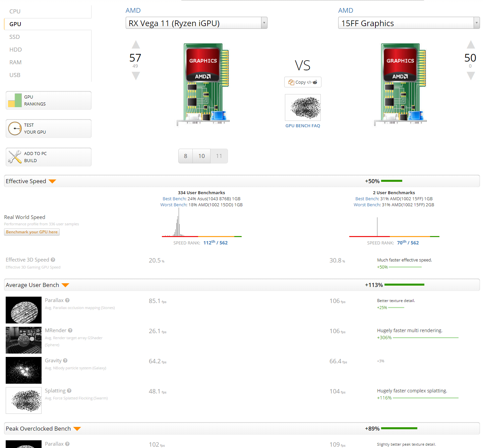Click the Copy comparison button

coord(303,82)
